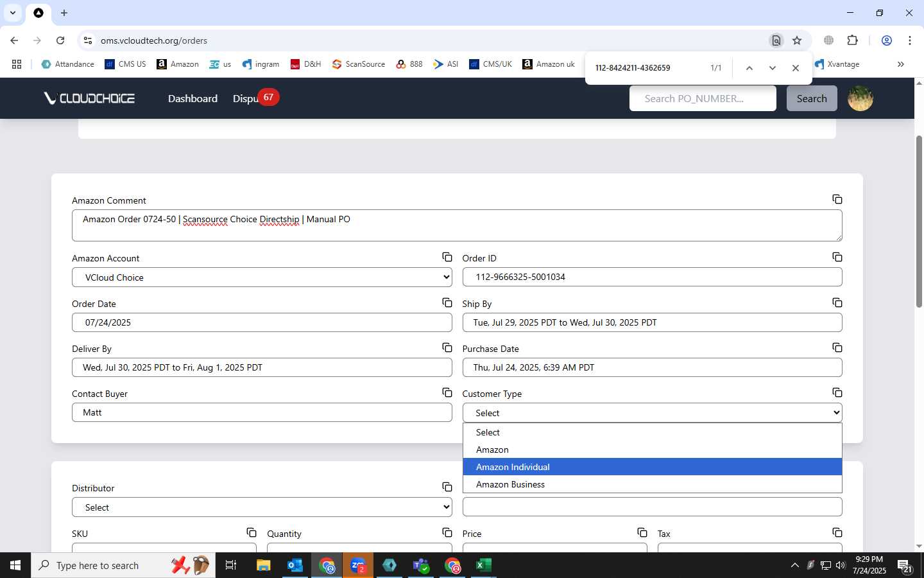The width and height of the screenshot is (924, 578).
Task: Click the Order ID input field
Action: (652, 277)
